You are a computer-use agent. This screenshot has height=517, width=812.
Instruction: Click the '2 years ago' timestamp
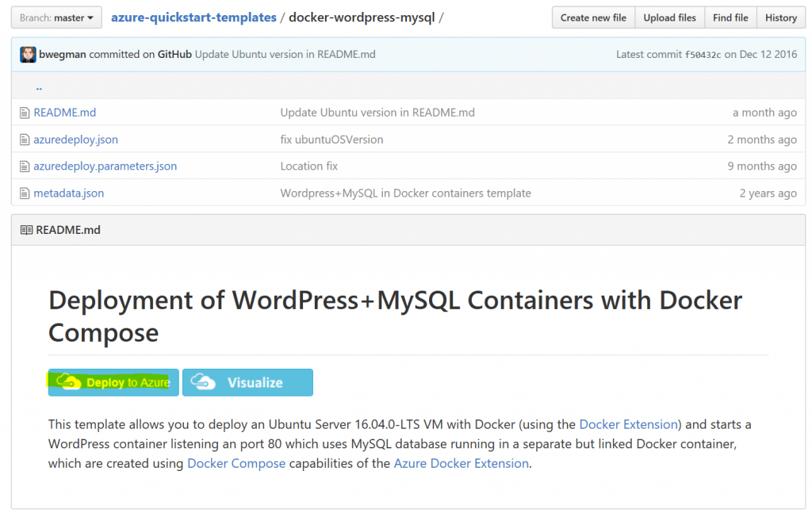click(768, 193)
